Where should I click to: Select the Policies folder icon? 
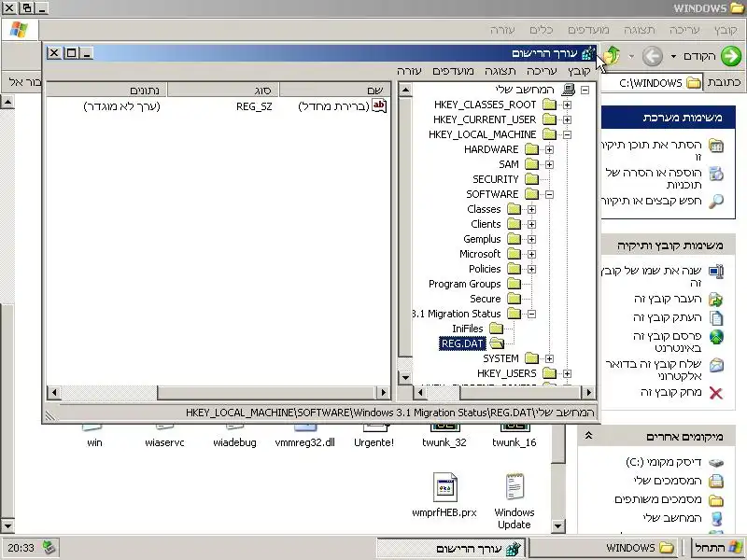514,269
